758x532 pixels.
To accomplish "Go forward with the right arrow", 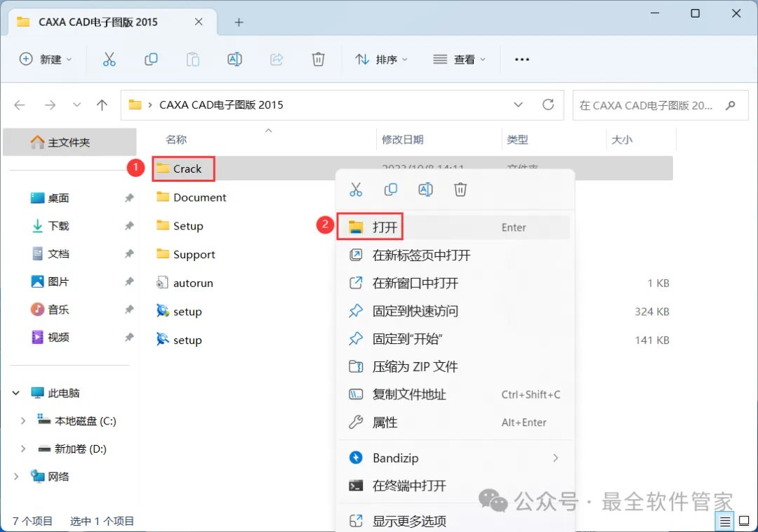I will coord(50,105).
